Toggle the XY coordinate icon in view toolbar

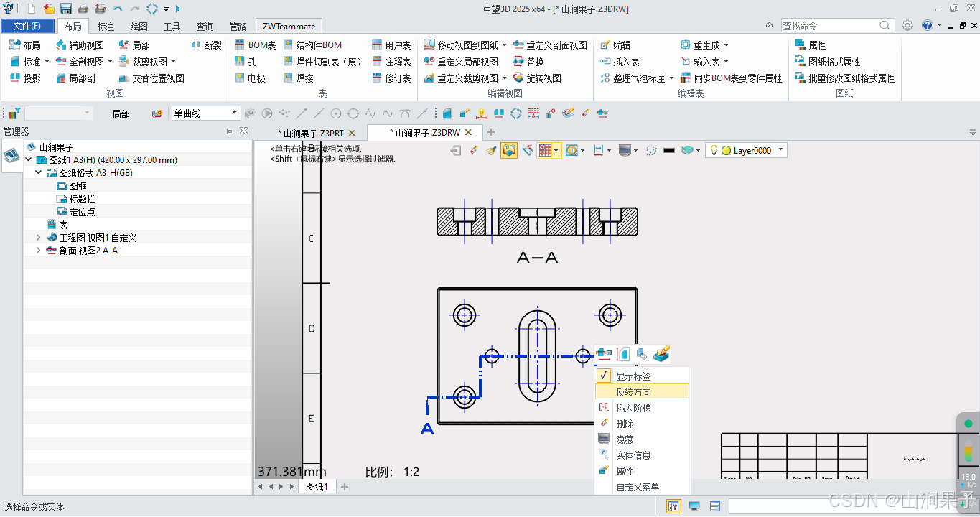[528, 151]
